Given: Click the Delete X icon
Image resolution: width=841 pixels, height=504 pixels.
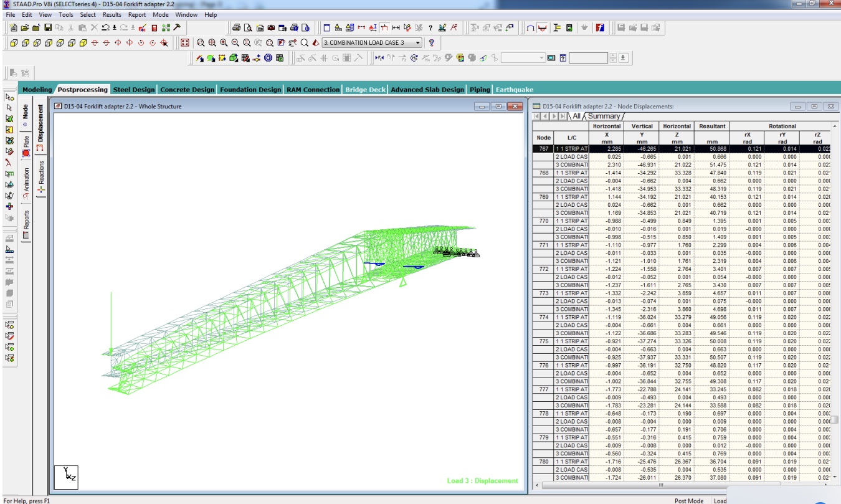Looking at the screenshot, I should pyautogui.click(x=94, y=27).
